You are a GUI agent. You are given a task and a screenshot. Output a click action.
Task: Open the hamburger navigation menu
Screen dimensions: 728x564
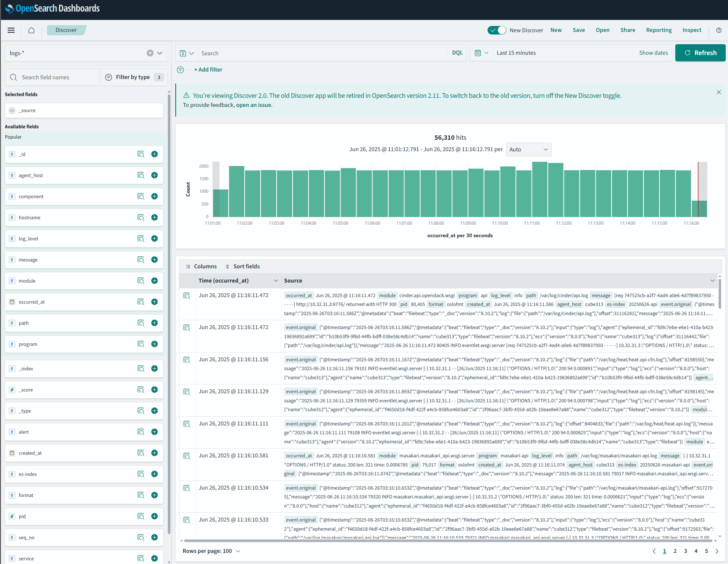pos(11,30)
